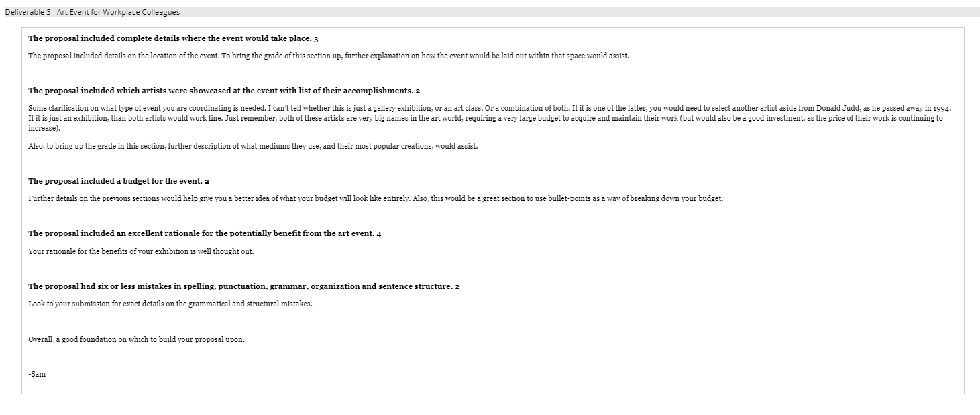980x415 pixels.
Task: Click the score 4 after 'art event'
Action: coord(379,233)
